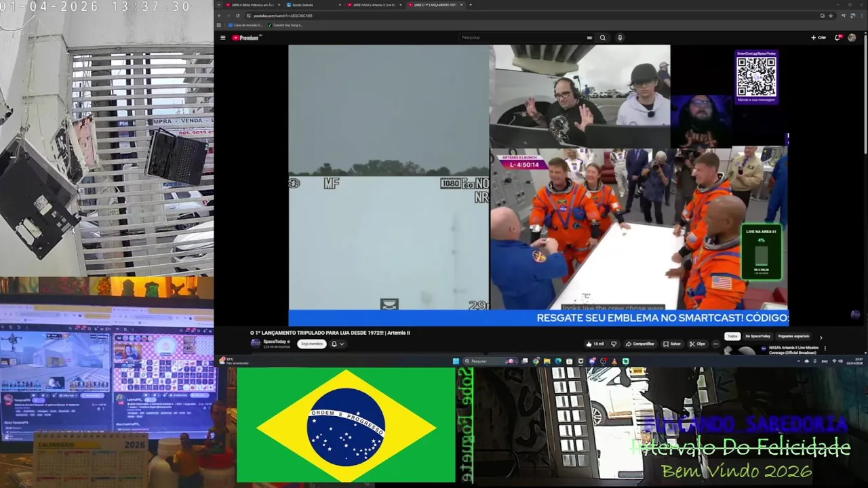Screen dimensions: 868x488
Task: Open the NASA's Artemis II Live Mission recommended video
Action: tap(793, 350)
